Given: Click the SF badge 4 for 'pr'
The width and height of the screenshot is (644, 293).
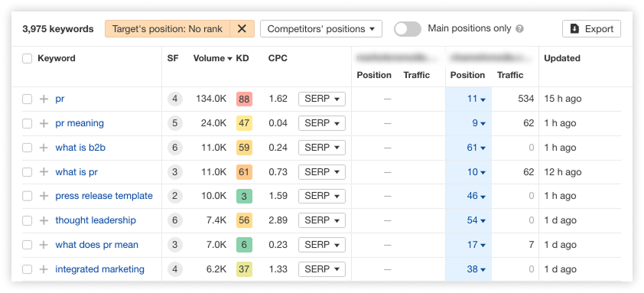Looking at the screenshot, I should pos(175,99).
